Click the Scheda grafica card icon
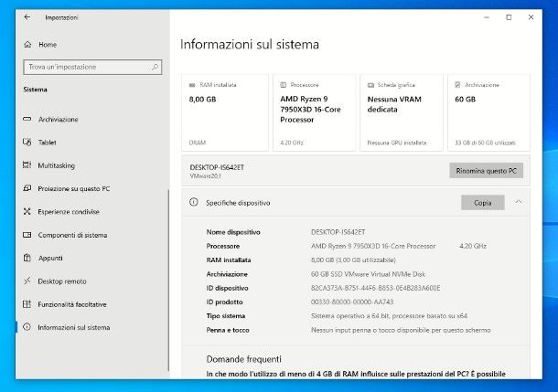This screenshot has width=558, height=392. click(370, 85)
